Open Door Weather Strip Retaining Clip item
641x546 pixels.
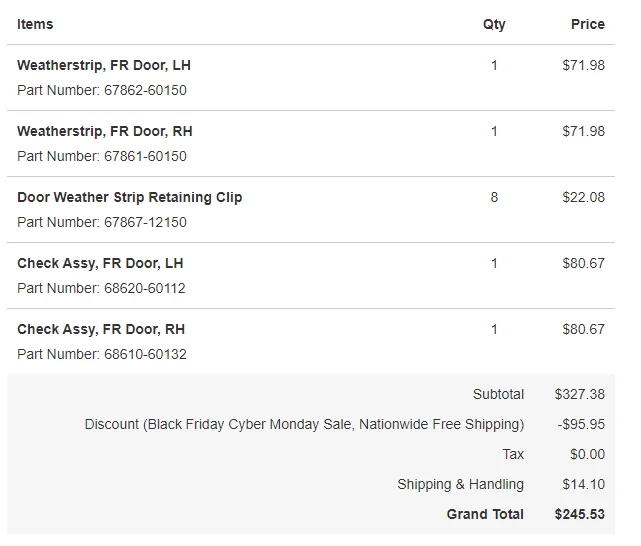(x=129, y=197)
